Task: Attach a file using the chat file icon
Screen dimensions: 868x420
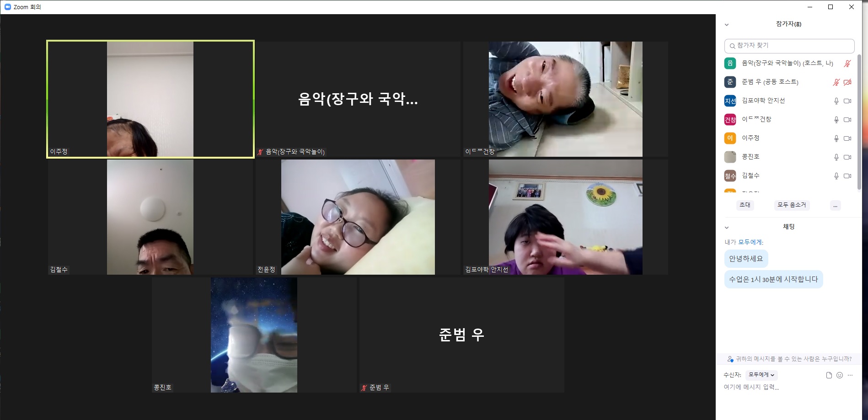Action: 829,375
